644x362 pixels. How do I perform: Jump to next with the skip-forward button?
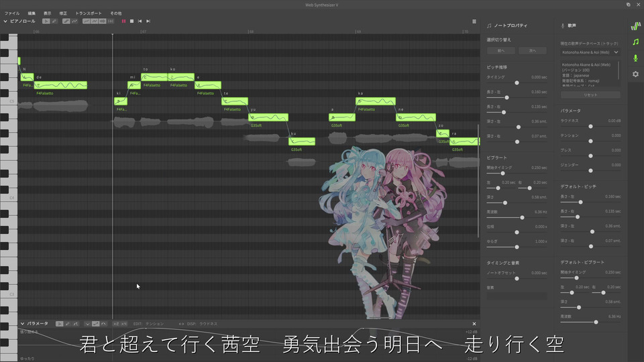148,21
